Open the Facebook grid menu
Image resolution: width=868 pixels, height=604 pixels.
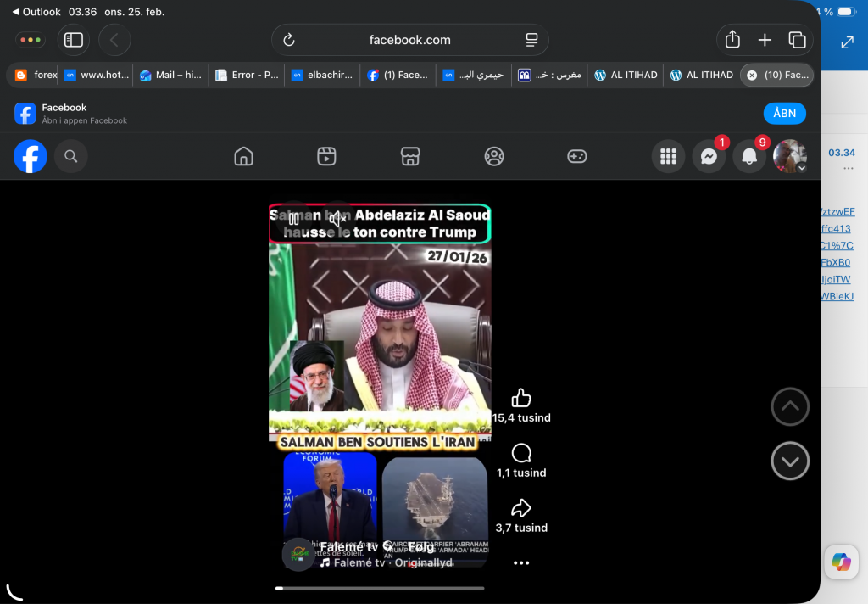tap(668, 156)
